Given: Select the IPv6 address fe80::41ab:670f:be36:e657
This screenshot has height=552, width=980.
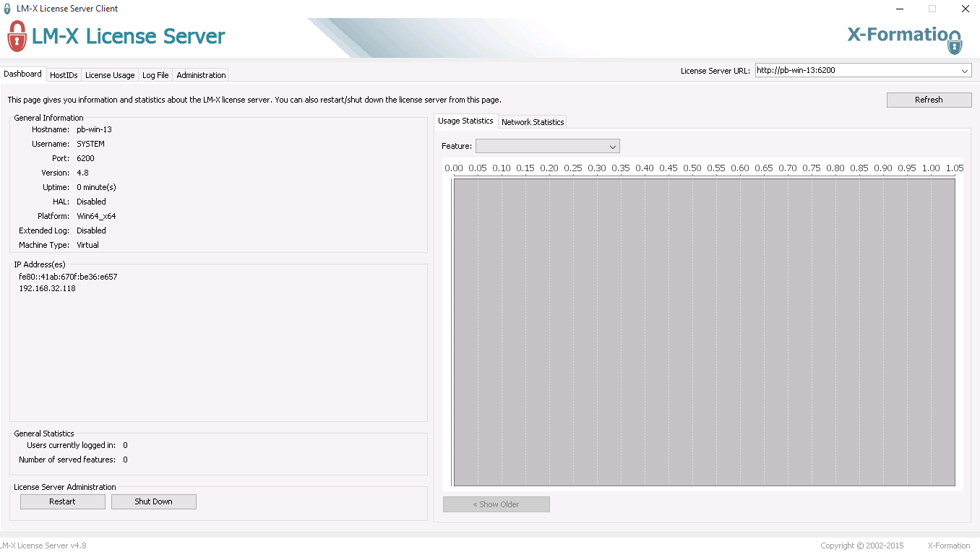Looking at the screenshot, I should pyautogui.click(x=68, y=277).
